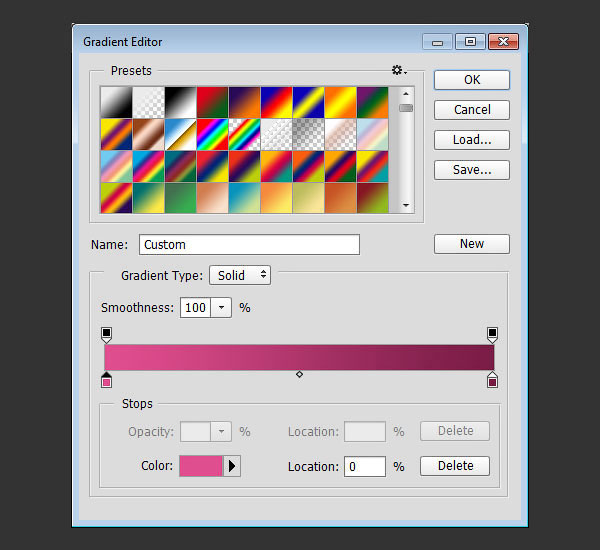The width and height of the screenshot is (600, 550).
Task: Pick the blue-yellow-blue gradient preset
Action: coord(308,102)
